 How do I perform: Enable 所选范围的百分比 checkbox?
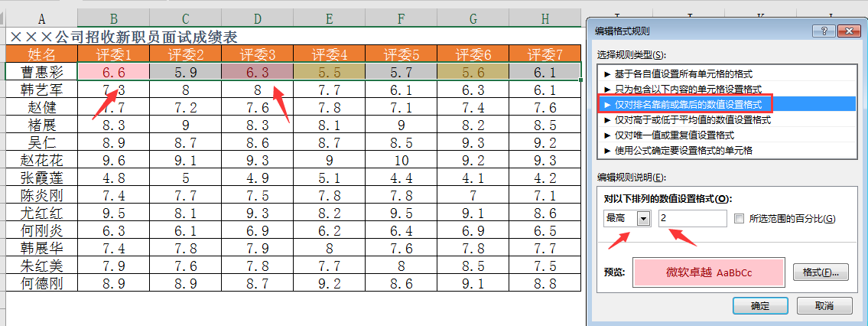coord(739,219)
